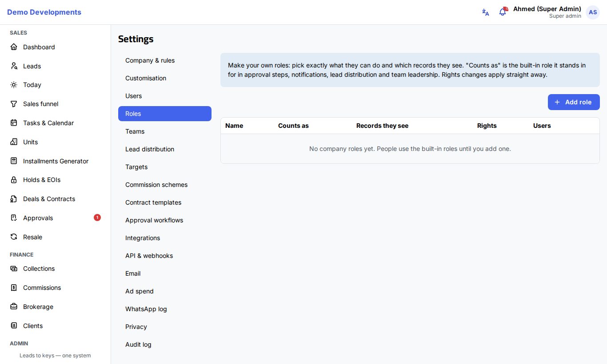Click the Tasks & Calendar icon
The image size is (607, 364).
tap(14, 123)
